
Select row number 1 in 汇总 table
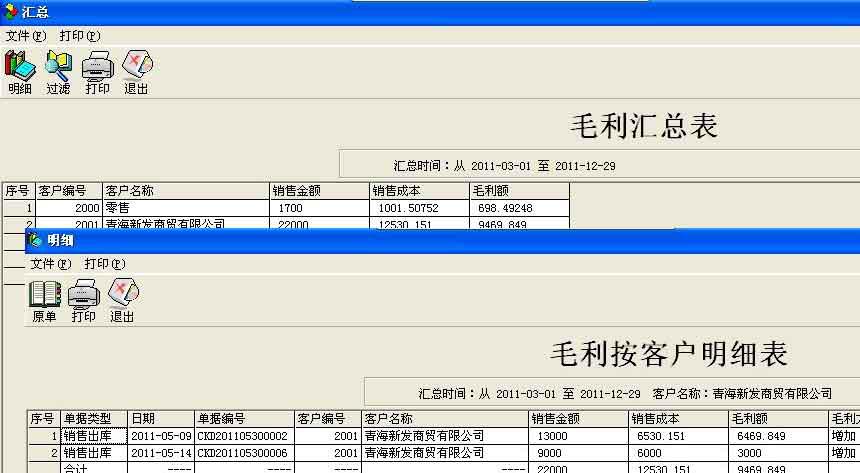[x=19, y=208]
